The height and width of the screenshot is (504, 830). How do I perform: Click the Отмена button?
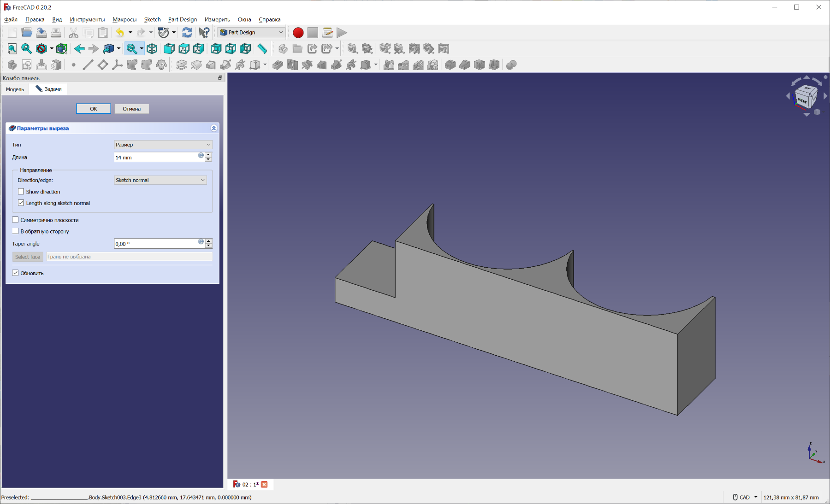click(131, 109)
